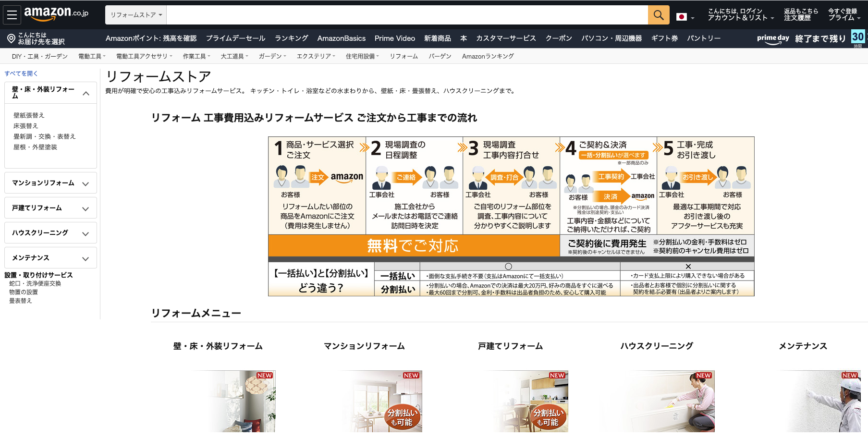Click 蛇口・洗浄便座交換 sidebar link
868x438 pixels.
tap(35, 283)
